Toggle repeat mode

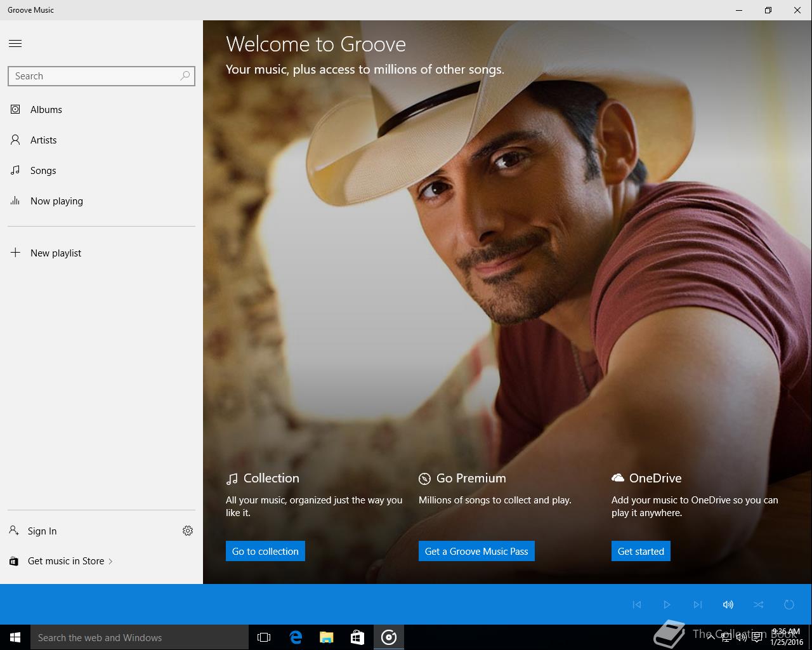click(789, 604)
